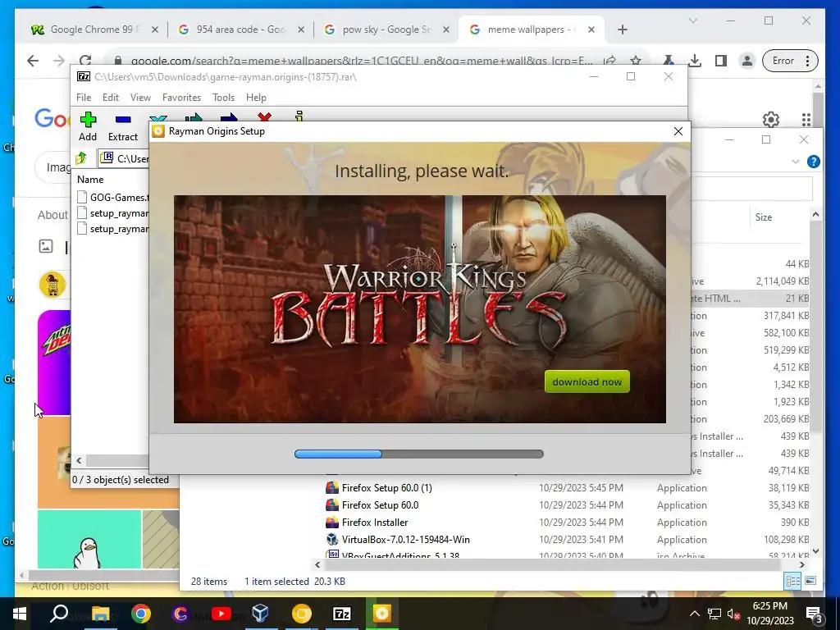Bookmark this page with star icon
The image size is (840, 630).
tap(636, 61)
